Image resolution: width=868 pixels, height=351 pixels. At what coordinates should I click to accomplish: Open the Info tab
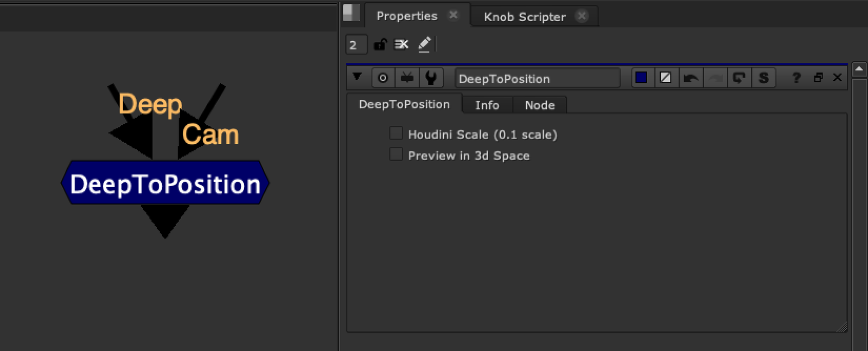coord(487,105)
